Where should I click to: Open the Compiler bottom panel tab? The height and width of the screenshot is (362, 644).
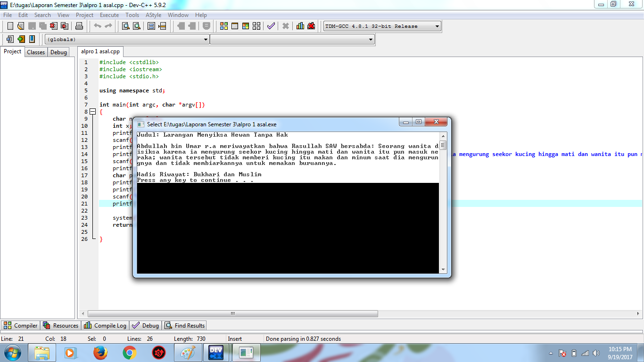(21, 325)
